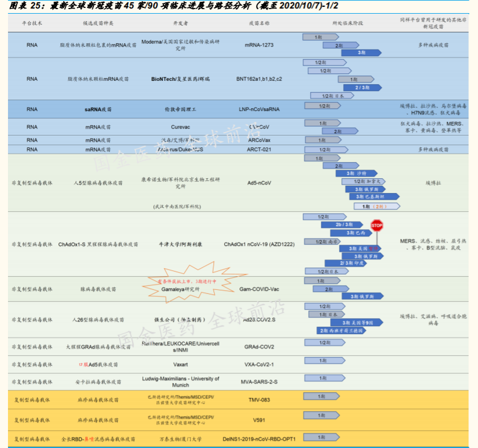Viewport: 478px width, 448px height.
Task: Click the 1/2期 加拿大 phase arrow
Action: pyautogui.click(x=364, y=182)
